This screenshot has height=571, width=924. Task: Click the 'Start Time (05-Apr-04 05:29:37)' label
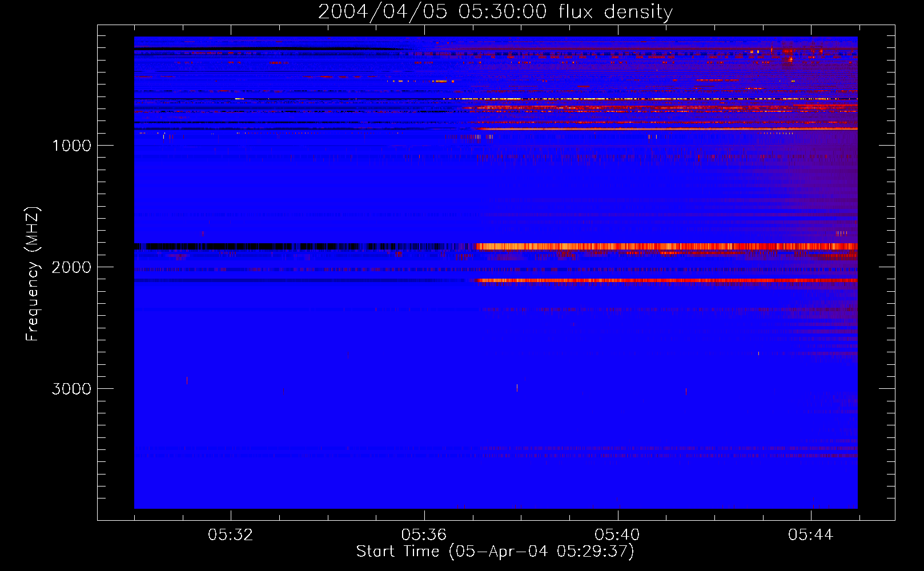[495, 552]
